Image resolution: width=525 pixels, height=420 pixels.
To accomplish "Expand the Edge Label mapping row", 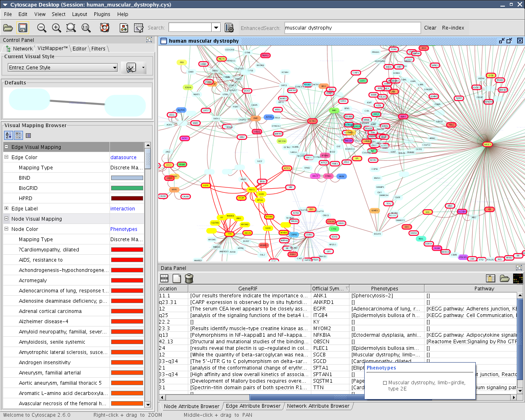I will [x=6, y=208].
